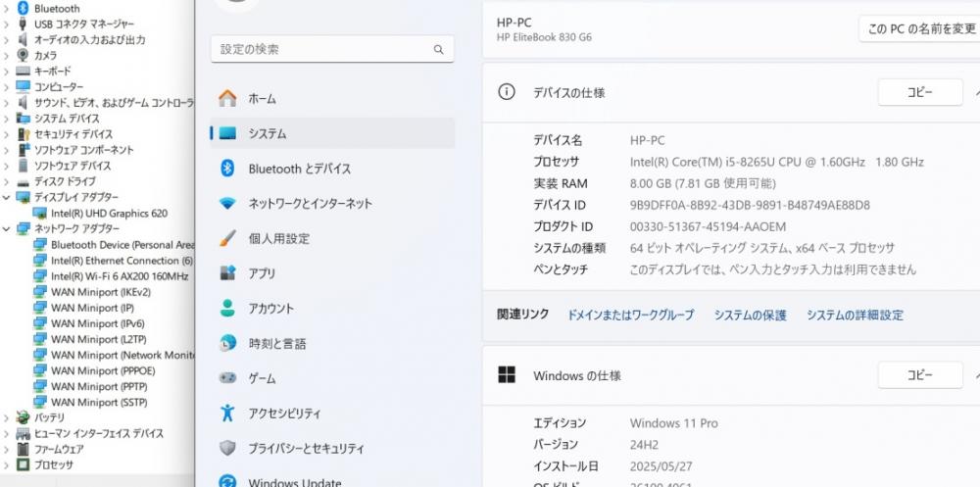Image resolution: width=980 pixels, height=487 pixels.
Task: Select Intel(R) Ethernet Connection (6) row
Action: pyautogui.click(x=114, y=260)
